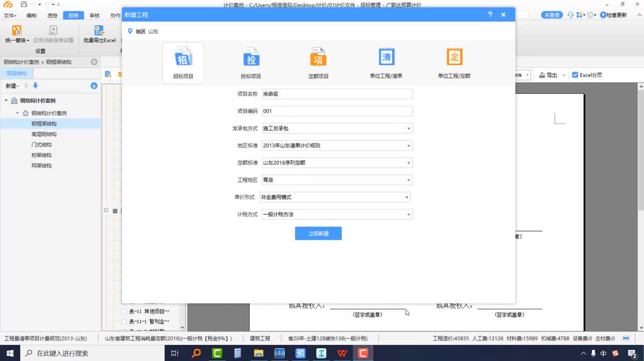The height and width of the screenshot is (361, 644).
Task: Click the 检查更新 update arrow icon
Action: 602,15
